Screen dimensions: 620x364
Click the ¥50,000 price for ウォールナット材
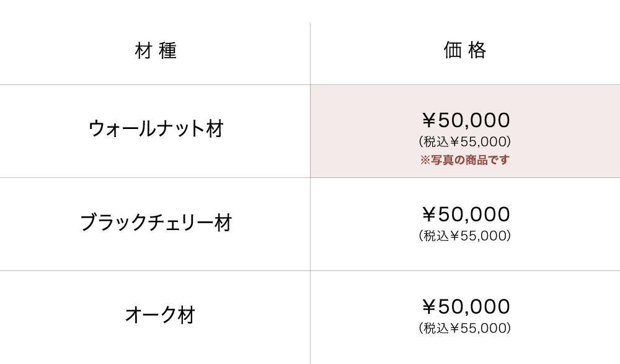coord(466,120)
